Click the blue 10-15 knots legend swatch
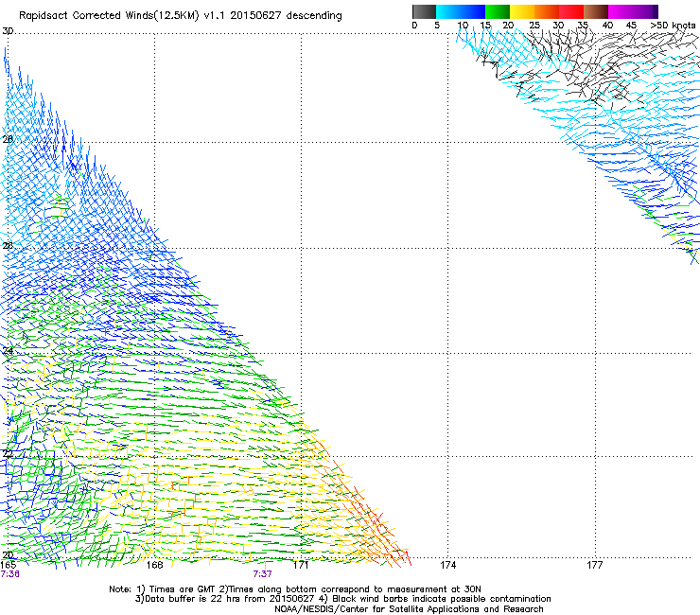700x615 pixels. [x=473, y=11]
